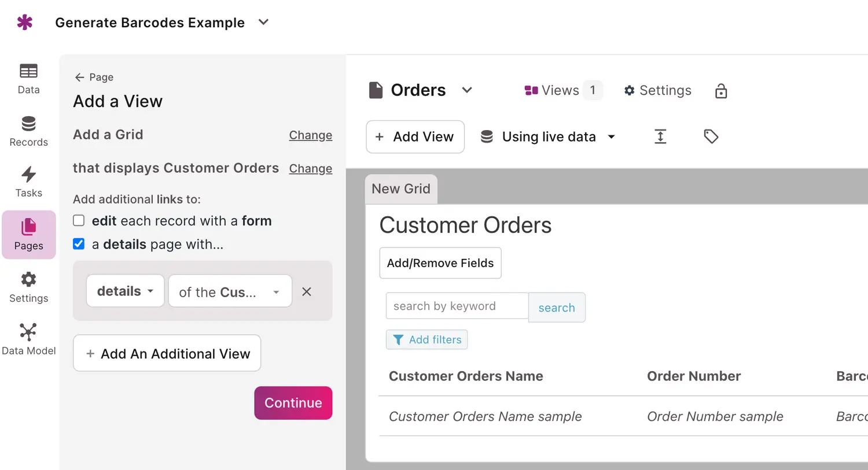Open the Data section in sidebar
This screenshot has height=470, width=868.
tap(28, 78)
